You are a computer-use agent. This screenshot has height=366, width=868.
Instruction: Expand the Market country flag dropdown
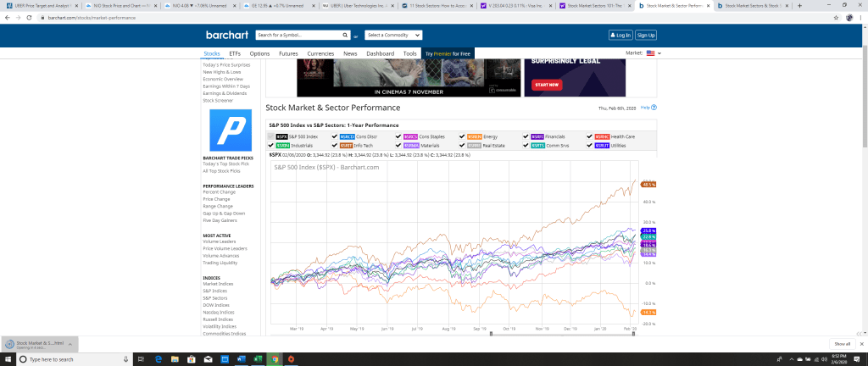click(654, 53)
